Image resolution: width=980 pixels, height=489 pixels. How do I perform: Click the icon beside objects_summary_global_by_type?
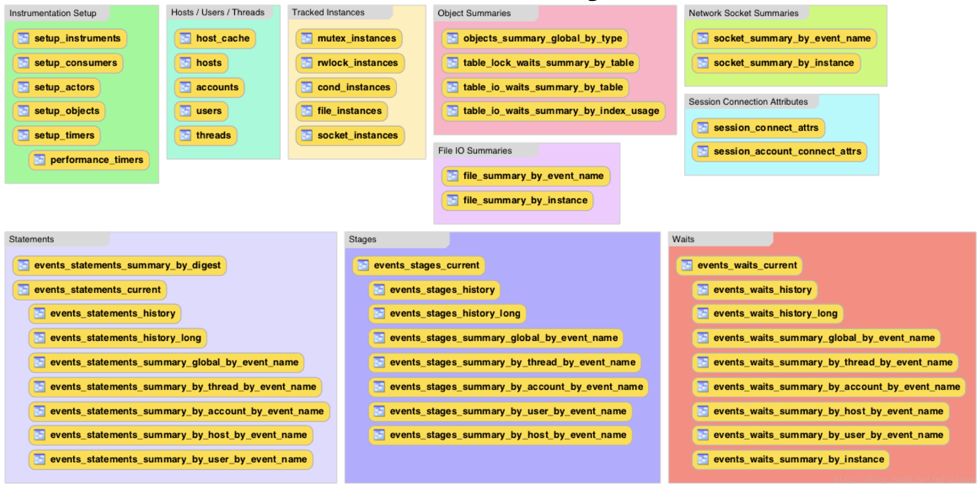point(452,38)
